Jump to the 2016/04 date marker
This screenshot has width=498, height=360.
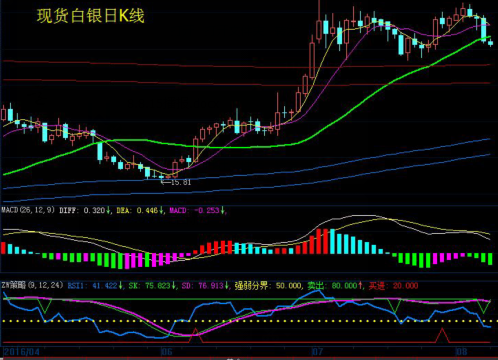tap(21, 351)
